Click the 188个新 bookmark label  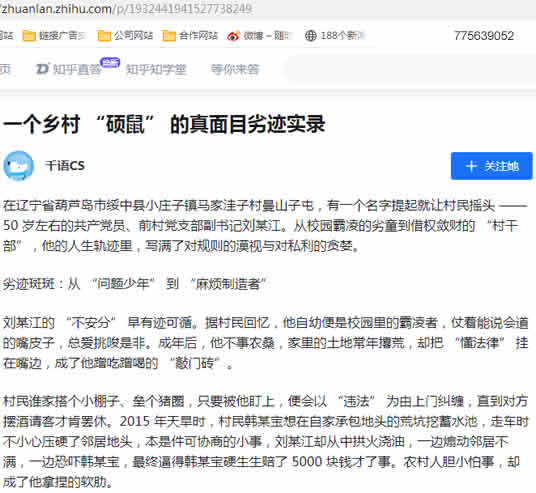[343, 36]
